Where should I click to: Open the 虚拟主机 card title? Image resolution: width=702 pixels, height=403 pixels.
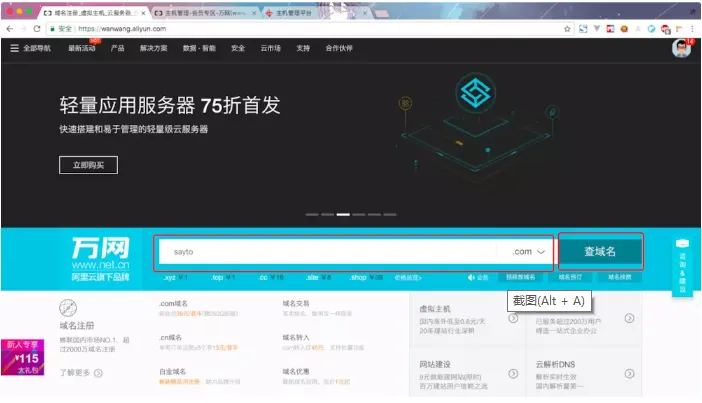point(435,309)
